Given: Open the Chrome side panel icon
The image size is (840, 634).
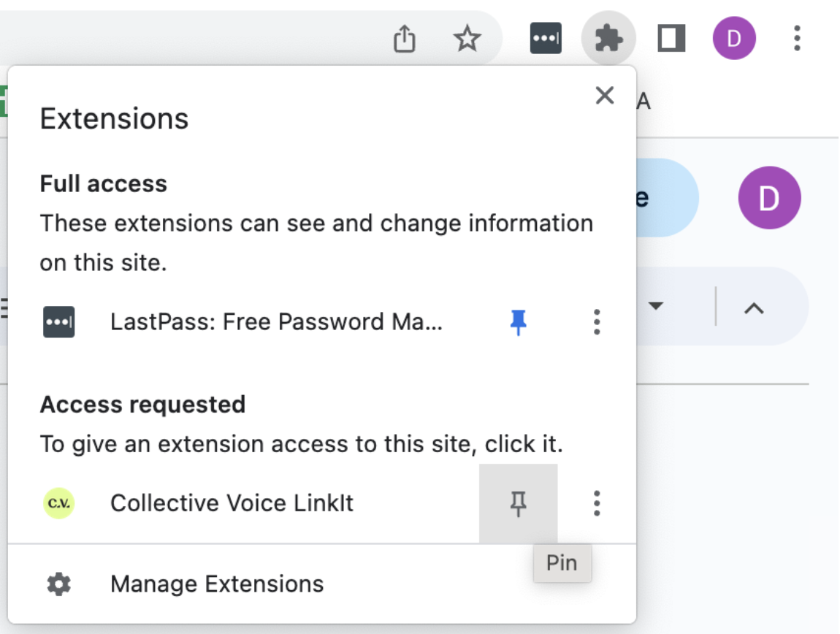Looking at the screenshot, I should (671, 39).
